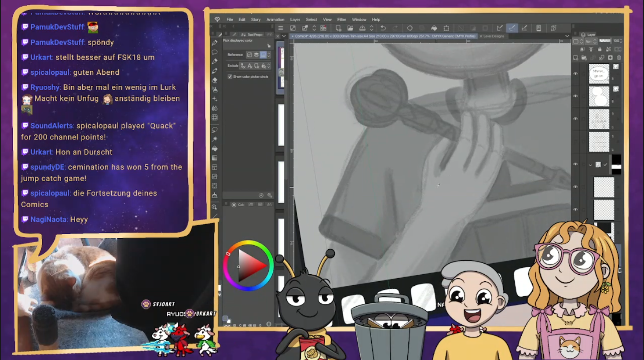
Task: Toggle Show color picker circle checkbox
Action: 230,76
